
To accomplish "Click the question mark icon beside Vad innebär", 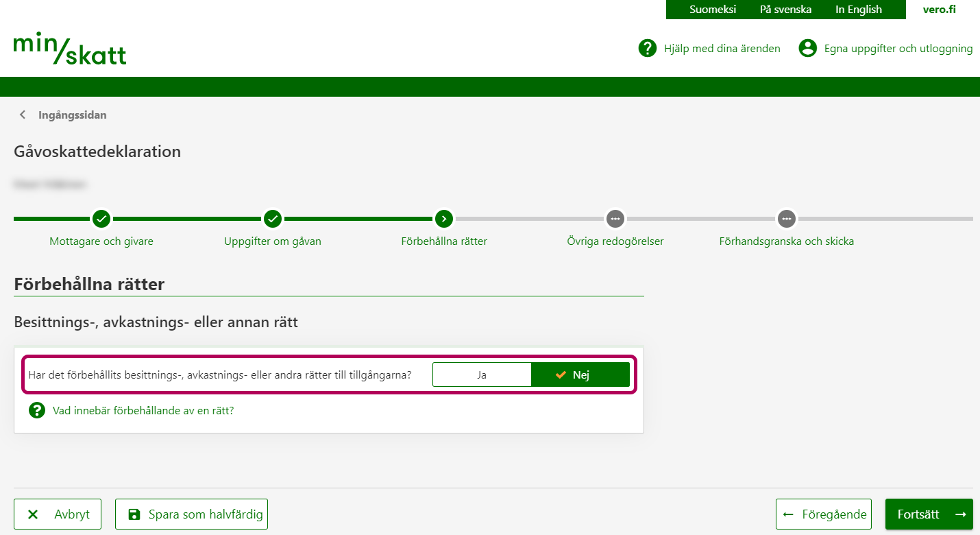I will point(36,411).
